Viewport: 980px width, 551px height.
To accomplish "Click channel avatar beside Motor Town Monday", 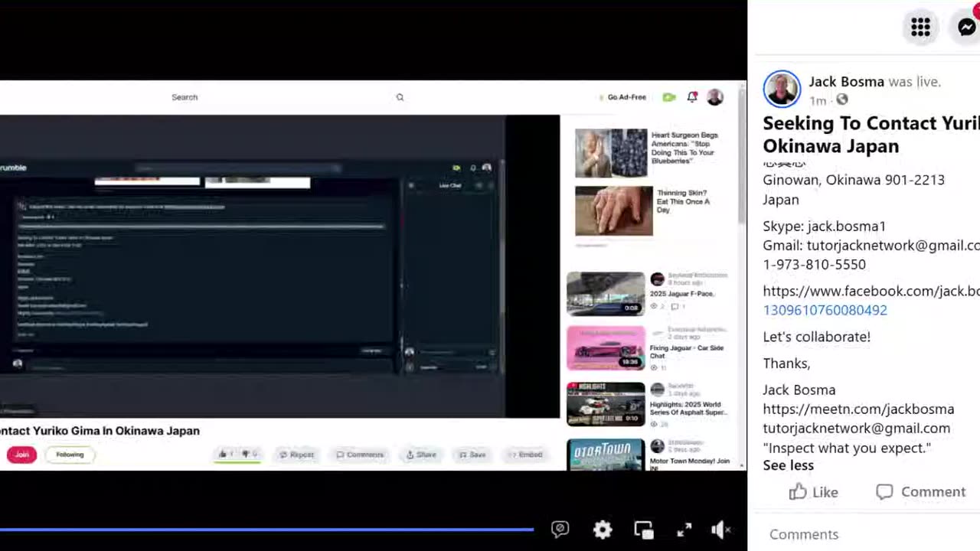I will (x=657, y=446).
